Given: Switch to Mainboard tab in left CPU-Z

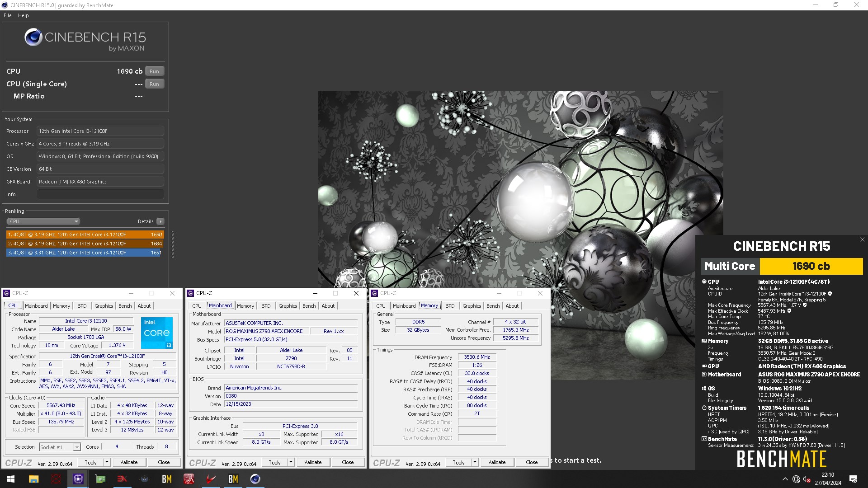Looking at the screenshot, I should coord(36,306).
